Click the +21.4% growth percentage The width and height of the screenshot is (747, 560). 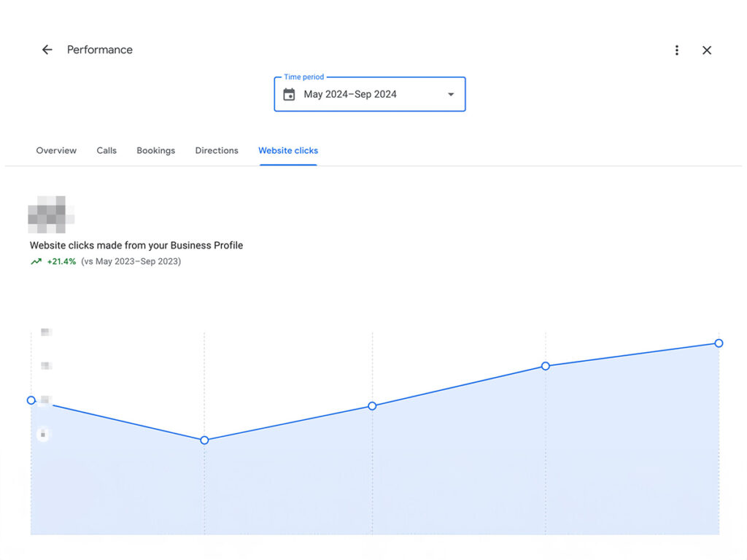61,262
